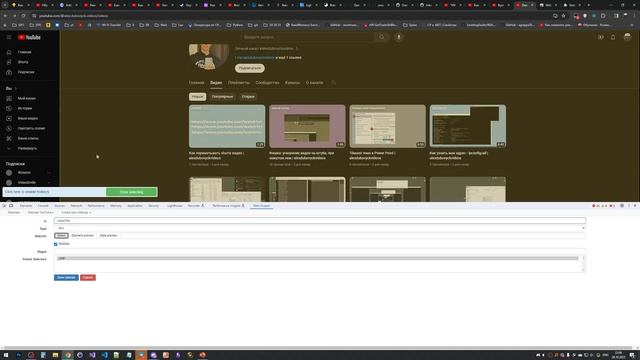
Task: Open the YouTube notifications bell
Action: [613, 37]
